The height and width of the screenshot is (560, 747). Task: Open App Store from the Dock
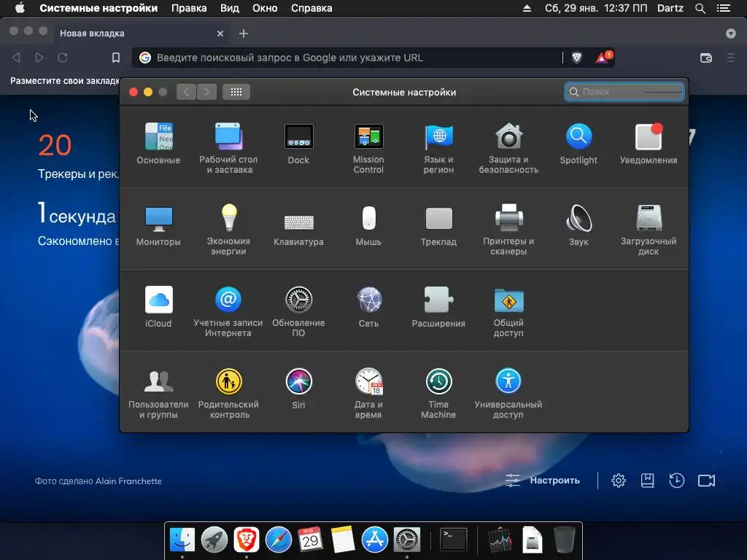(x=374, y=540)
